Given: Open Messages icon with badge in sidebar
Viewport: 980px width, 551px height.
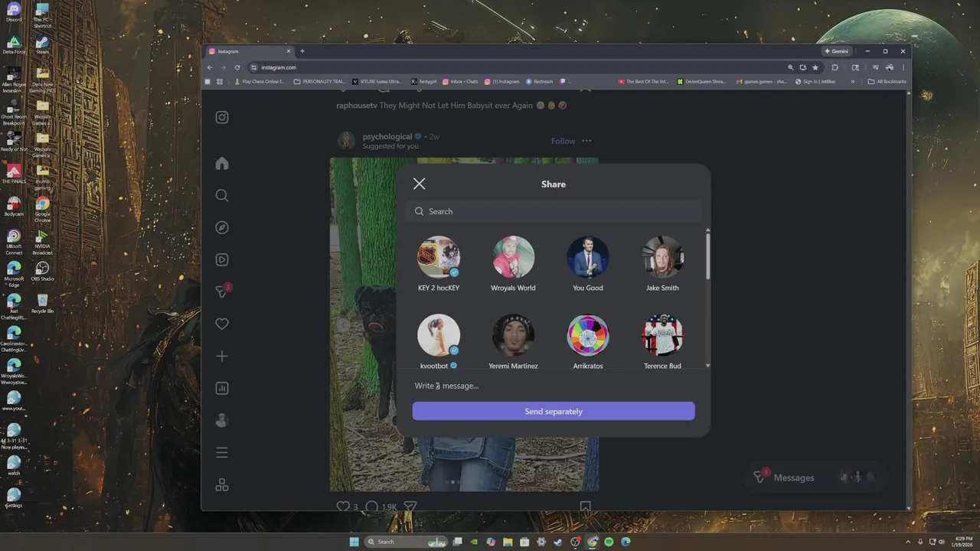Looking at the screenshot, I should [x=223, y=291].
